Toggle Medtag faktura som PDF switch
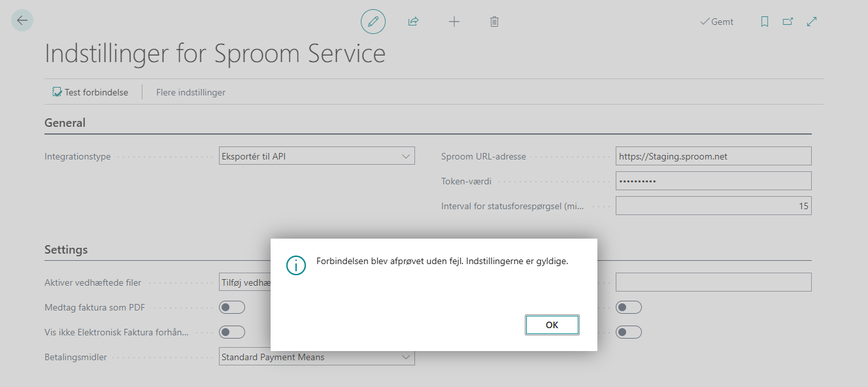868x387 pixels. (x=232, y=307)
